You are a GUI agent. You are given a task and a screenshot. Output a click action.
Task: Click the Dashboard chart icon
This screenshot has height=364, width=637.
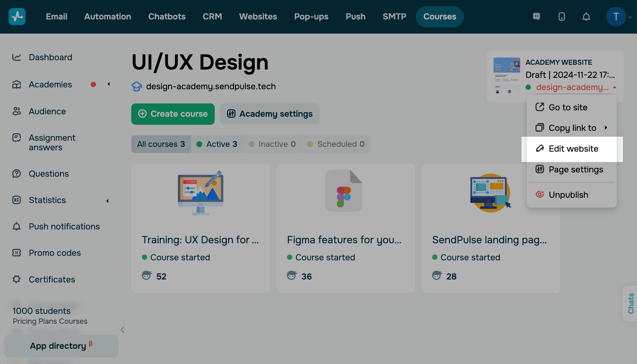(x=17, y=57)
